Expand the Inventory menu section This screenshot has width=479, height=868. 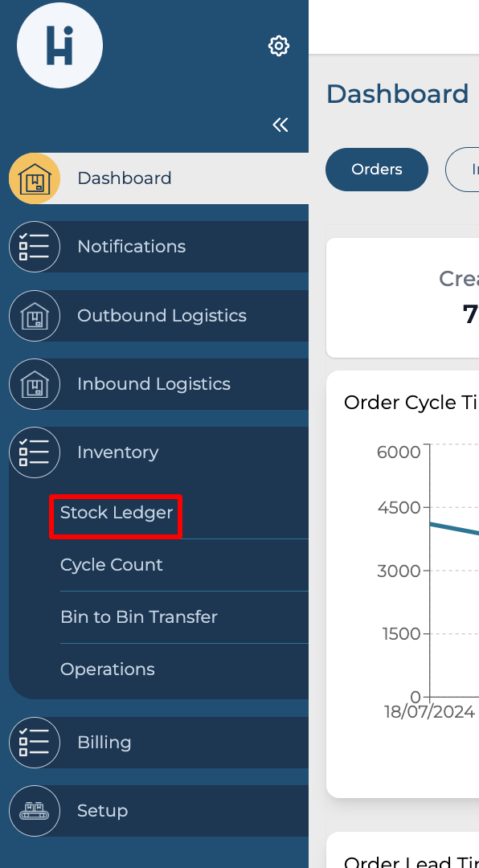point(117,452)
